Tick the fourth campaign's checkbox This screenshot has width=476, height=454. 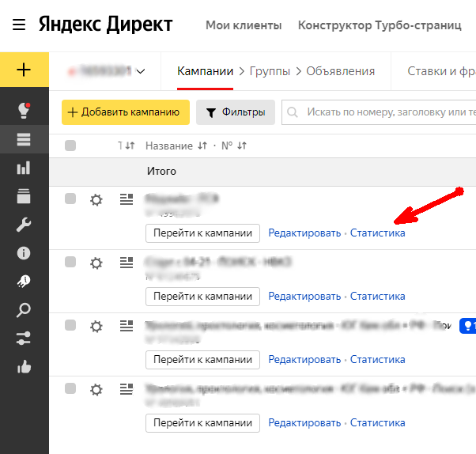coord(70,388)
